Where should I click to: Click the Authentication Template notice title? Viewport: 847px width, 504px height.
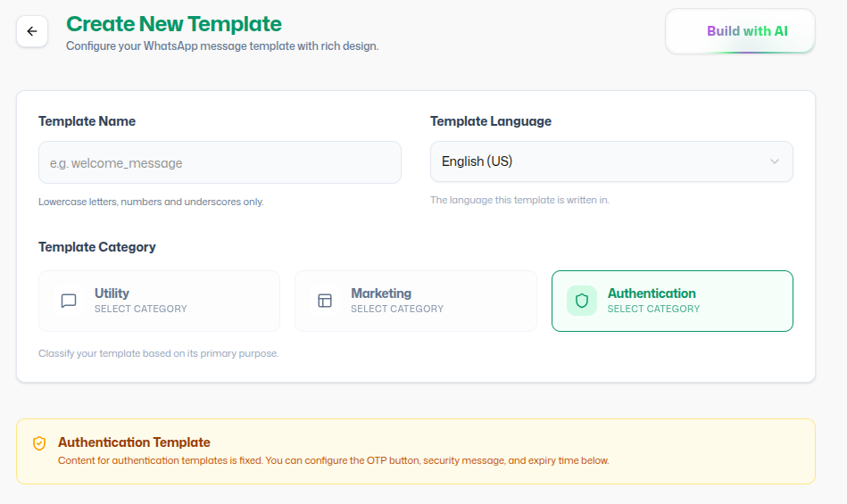(x=134, y=442)
